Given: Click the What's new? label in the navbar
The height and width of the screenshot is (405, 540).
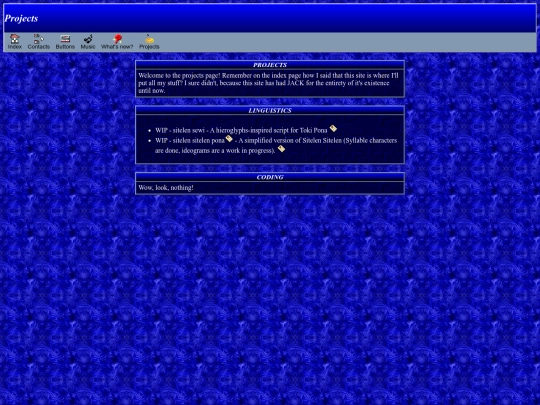Looking at the screenshot, I should [117, 46].
